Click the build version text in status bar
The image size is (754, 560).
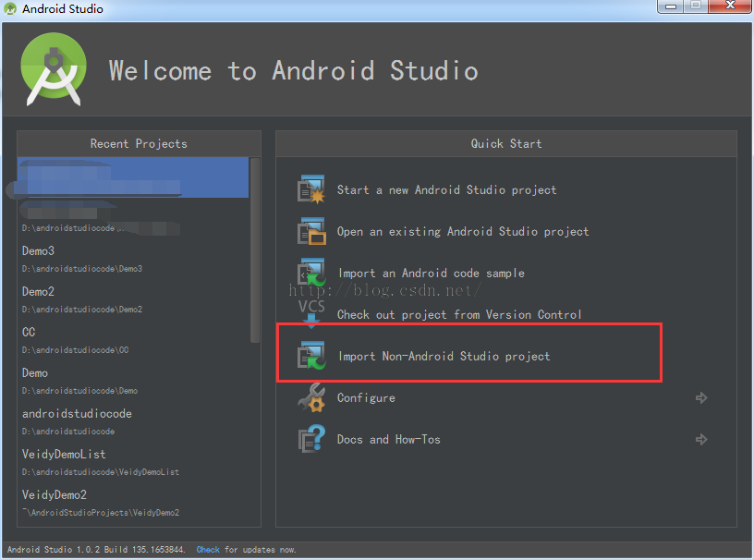[x=96, y=550]
